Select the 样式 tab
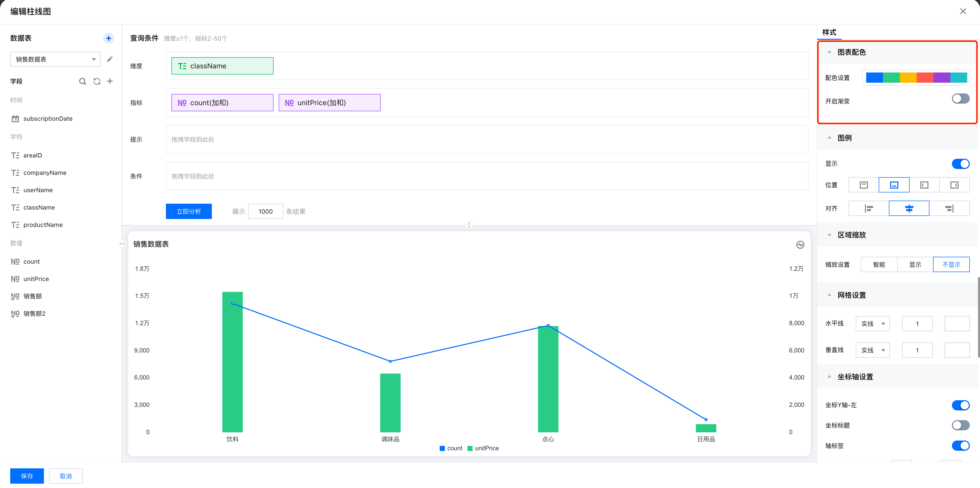 pos(829,32)
